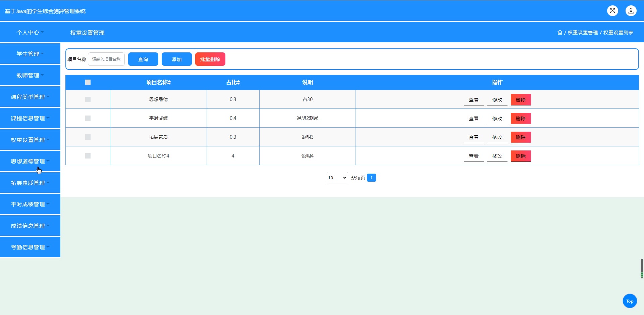
Task: Click the system title 基于Java的学生综合测评管理系统
Action: 45,11
